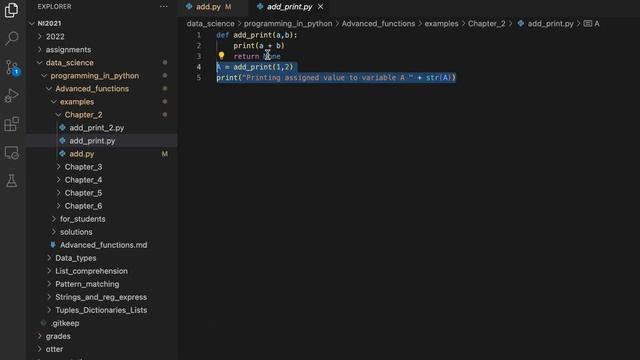Click programming_in_python breadcrumb segment

[x=288, y=24]
